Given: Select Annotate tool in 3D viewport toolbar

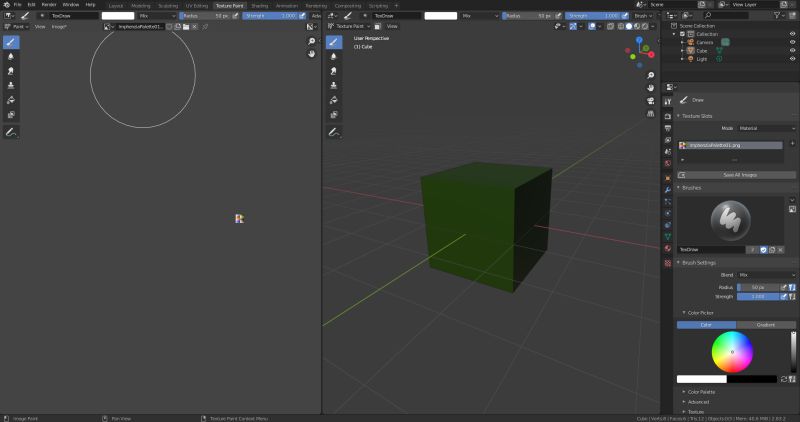Looking at the screenshot, I should [x=334, y=132].
